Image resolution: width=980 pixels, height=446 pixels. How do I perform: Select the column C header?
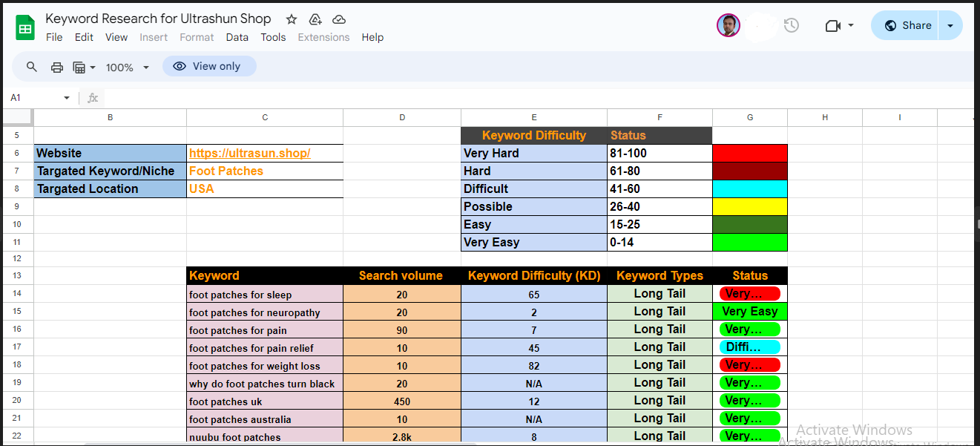(265, 117)
